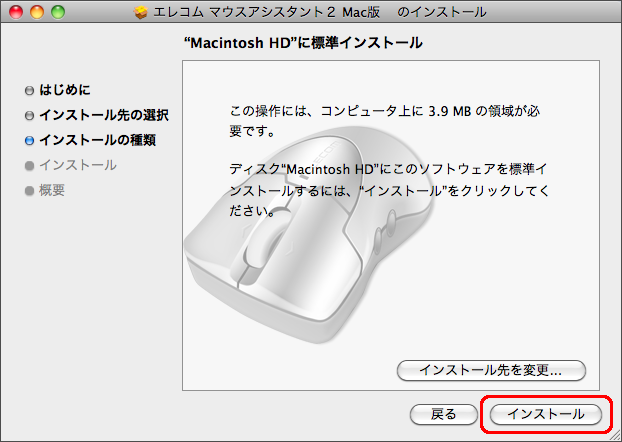Viewport: 622px width, 442px height.
Task: Click the resize grip at window corner
Action: point(615,435)
